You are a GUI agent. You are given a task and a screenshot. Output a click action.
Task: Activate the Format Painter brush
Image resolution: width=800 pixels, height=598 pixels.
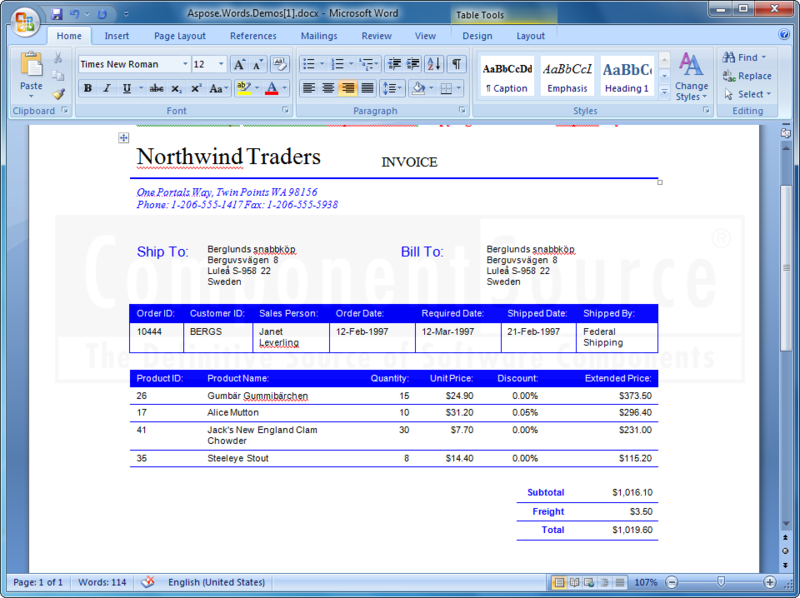[x=58, y=94]
